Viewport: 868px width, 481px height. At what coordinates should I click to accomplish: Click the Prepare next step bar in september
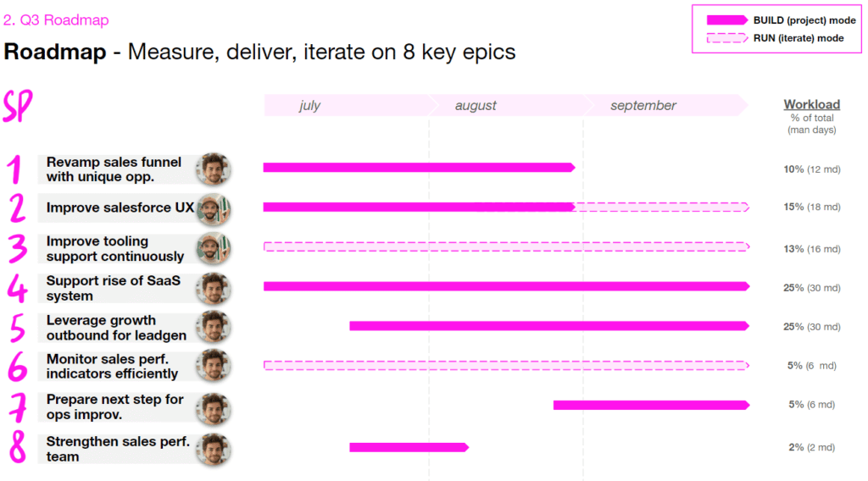(x=650, y=405)
